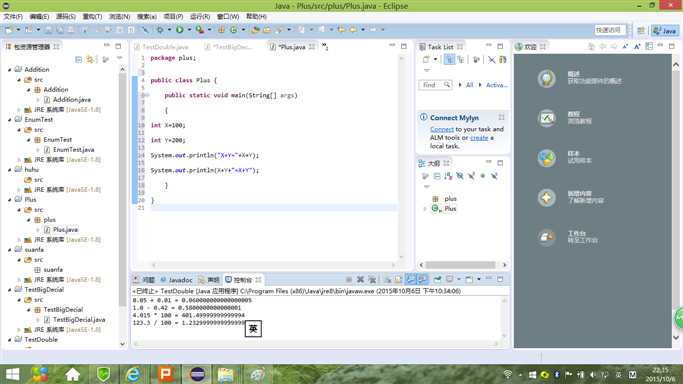Click the Synchronize Changed icon in Task List

503,59
